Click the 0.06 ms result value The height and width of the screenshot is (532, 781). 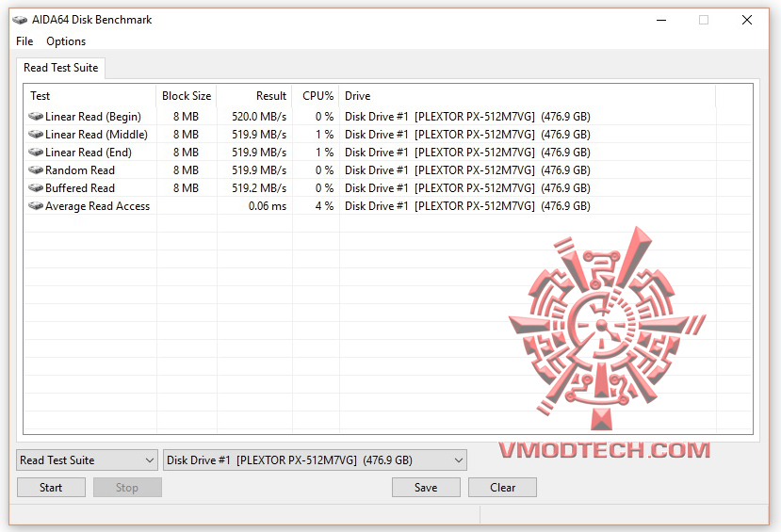268,206
